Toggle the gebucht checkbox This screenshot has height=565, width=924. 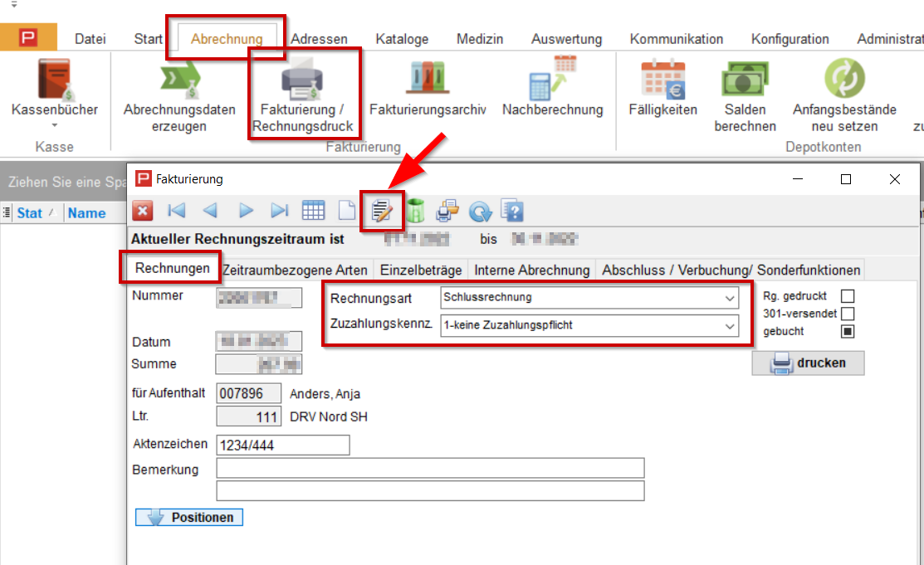848,332
